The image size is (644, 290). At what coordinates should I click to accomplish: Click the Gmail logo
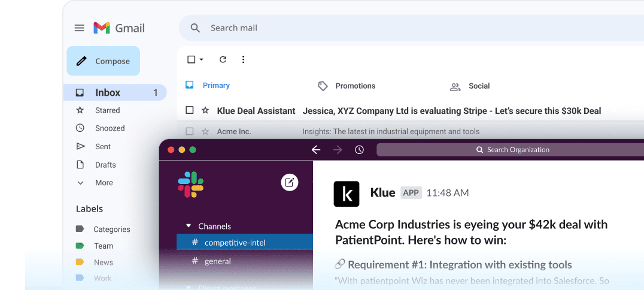pos(119,28)
